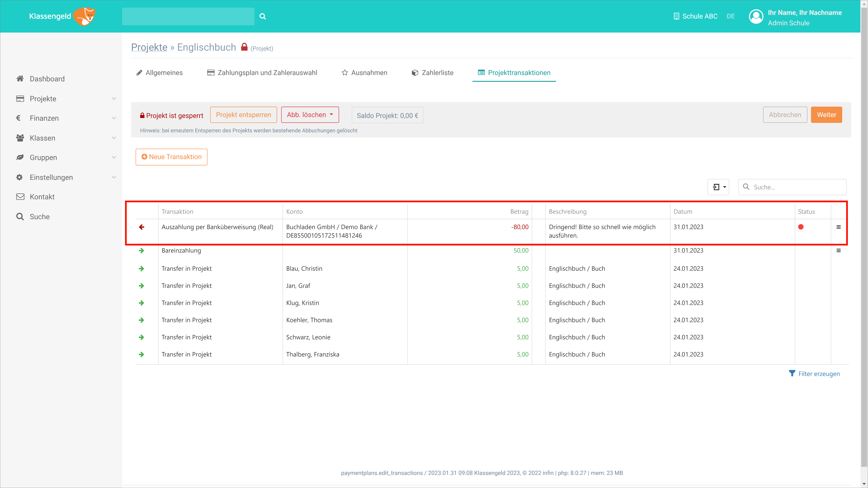868x488 pixels.
Task: Focus the top header search field
Action: pyautogui.click(x=188, y=16)
